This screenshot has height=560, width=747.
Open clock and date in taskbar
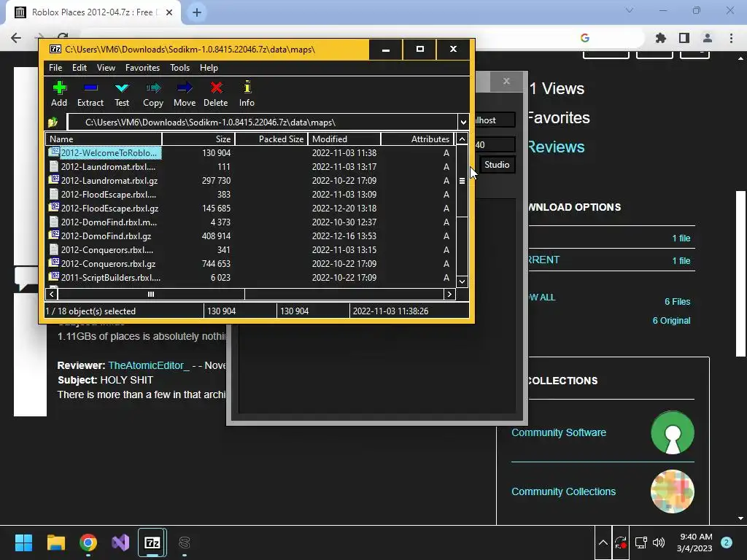tap(695, 542)
